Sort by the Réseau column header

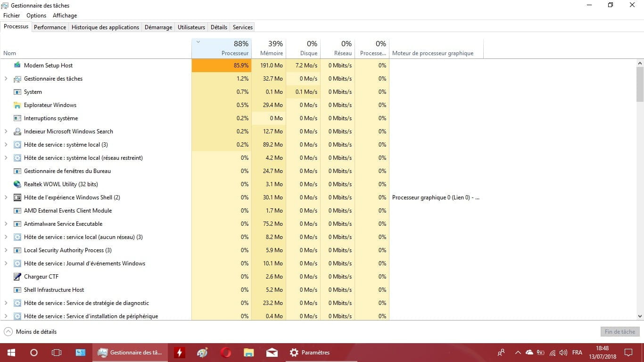338,49
